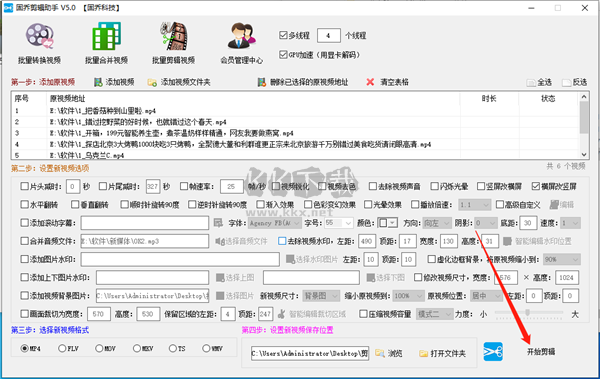
Task: Click scroll down arrow of video list
Action: tap(584, 155)
